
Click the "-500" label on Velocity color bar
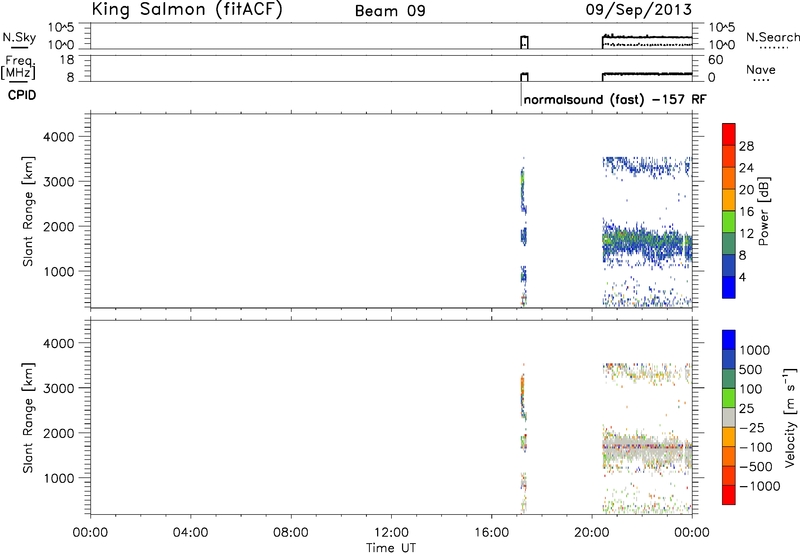pyautogui.click(x=756, y=466)
